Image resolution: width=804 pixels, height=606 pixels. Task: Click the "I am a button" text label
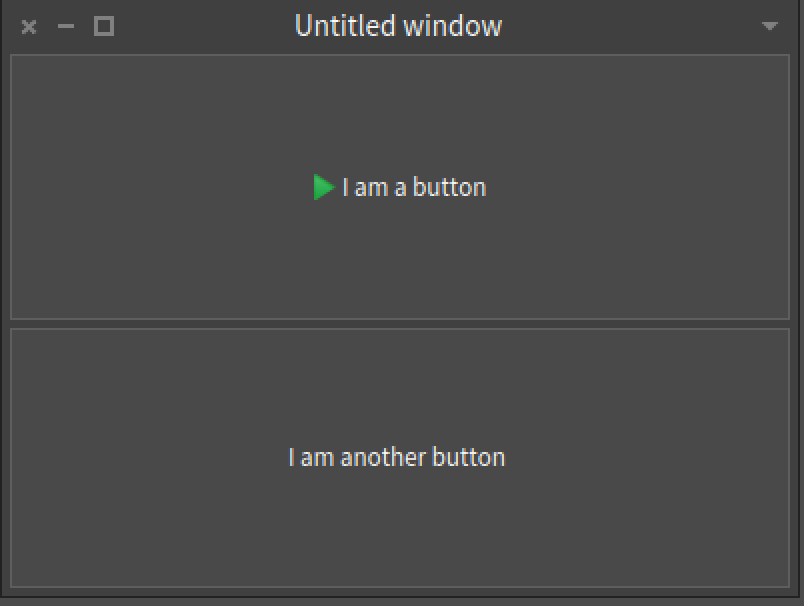[414, 187]
